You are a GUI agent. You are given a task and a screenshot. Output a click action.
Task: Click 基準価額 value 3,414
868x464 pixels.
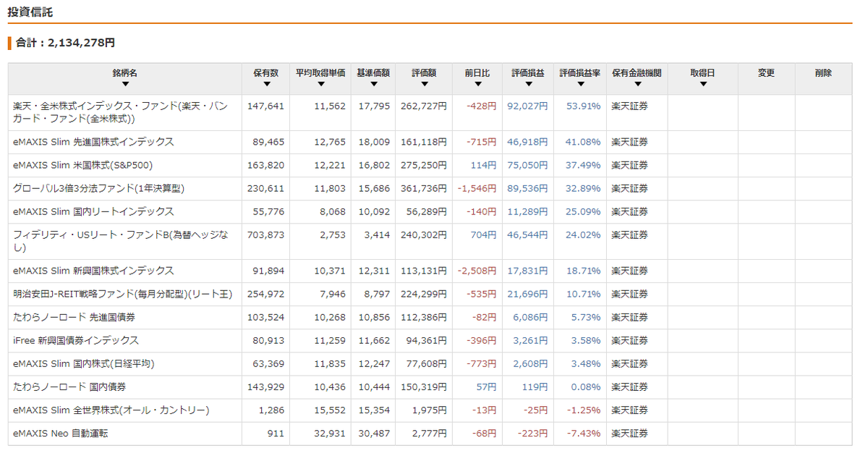coord(377,235)
